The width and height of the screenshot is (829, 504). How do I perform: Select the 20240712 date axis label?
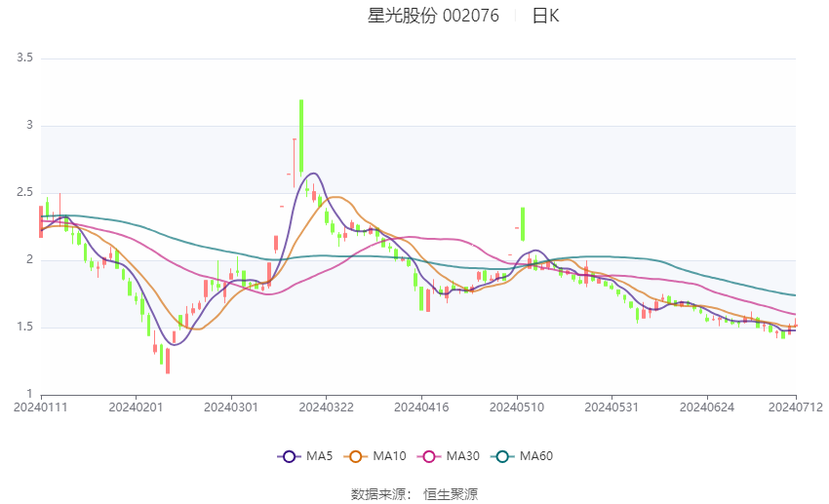click(796, 407)
